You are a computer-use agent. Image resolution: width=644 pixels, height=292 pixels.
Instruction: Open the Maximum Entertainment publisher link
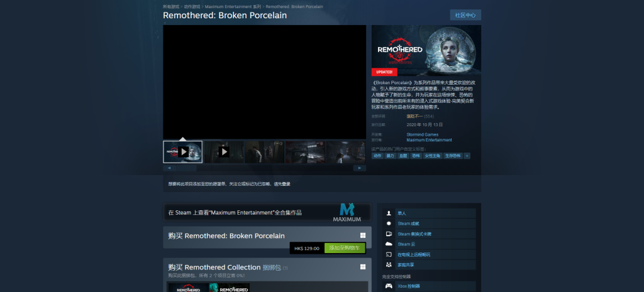click(x=429, y=140)
